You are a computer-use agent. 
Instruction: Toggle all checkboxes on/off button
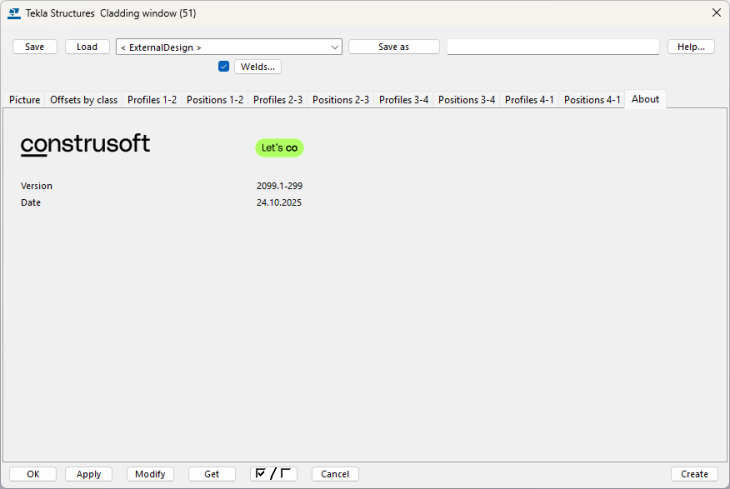pos(273,474)
